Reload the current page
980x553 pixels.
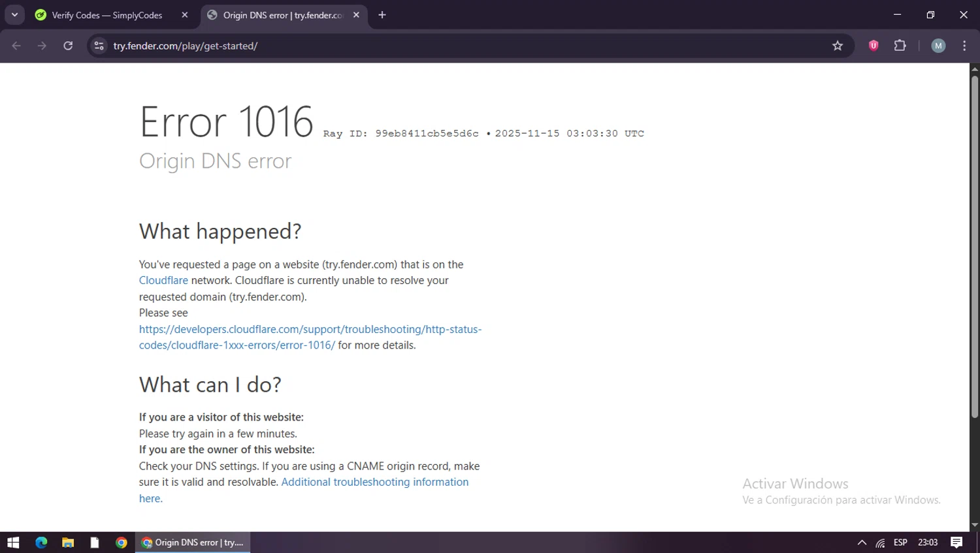pos(68,46)
